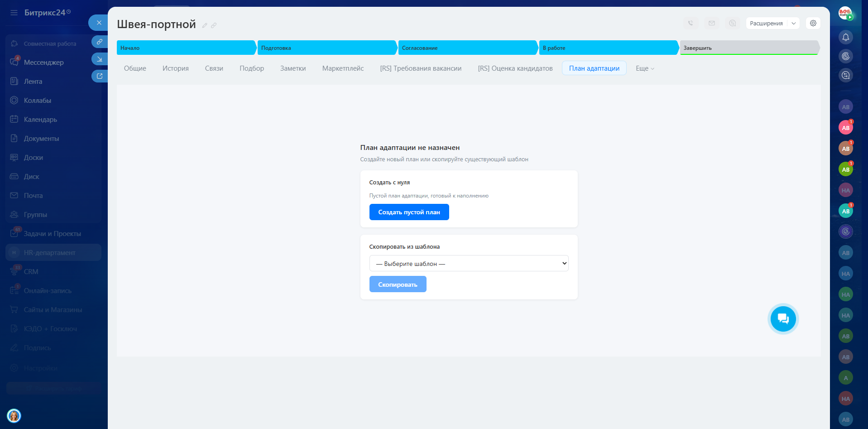Copy link using chain icon beside title
Image resolution: width=868 pixels, height=429 pixels.
pos(214,25)
